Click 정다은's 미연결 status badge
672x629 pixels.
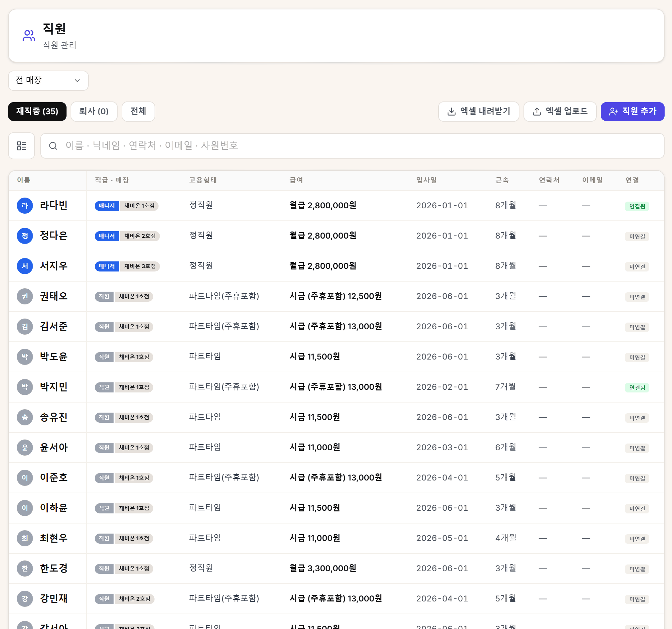point(637,237)
